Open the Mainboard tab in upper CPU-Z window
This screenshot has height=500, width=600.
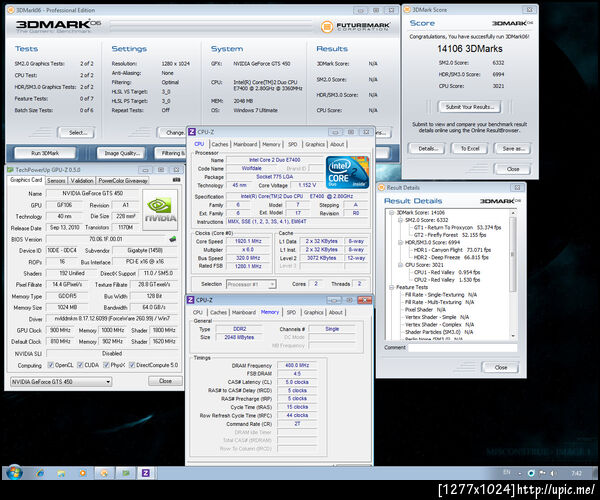pyautogui.click(x=245, y=144)
